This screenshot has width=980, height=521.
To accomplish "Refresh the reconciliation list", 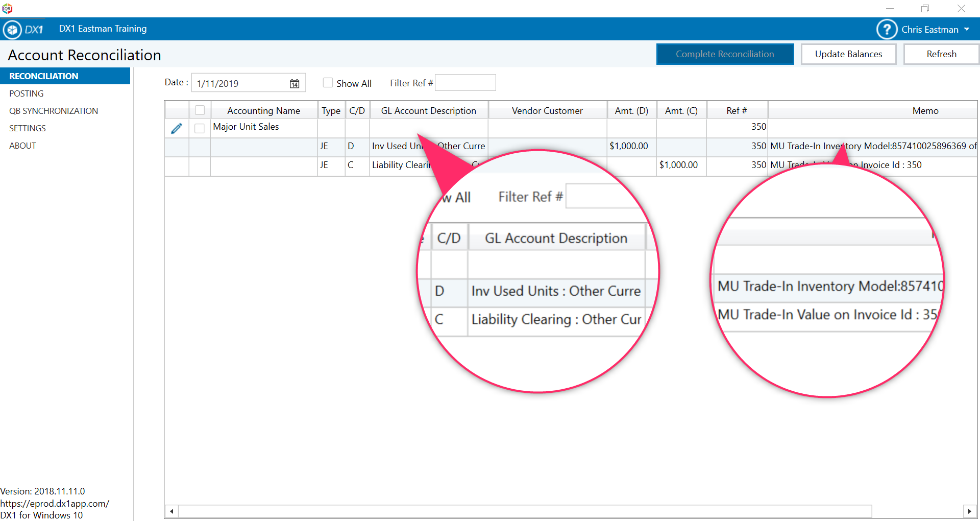I will click(x=941, y=54).
